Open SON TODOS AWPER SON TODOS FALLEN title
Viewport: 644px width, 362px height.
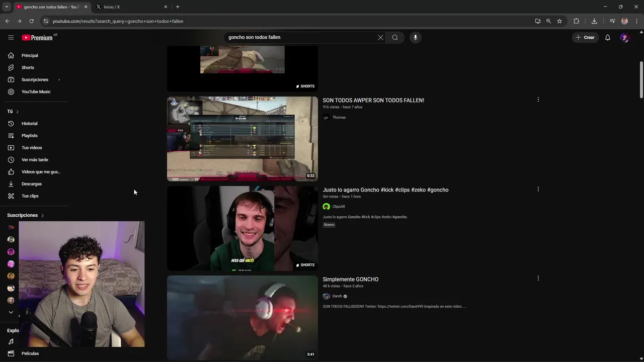pos(373,100)
